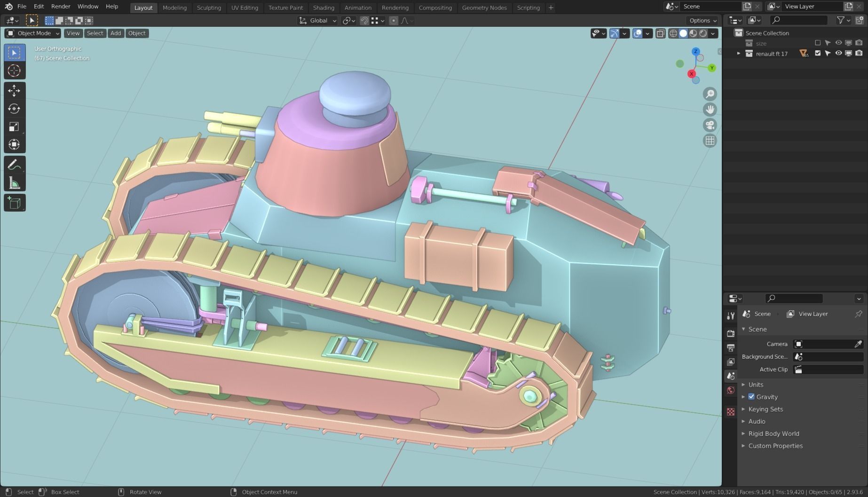This screenshot has height=497, width=868.
Task: Open the Render menu
Action: click(61, 7)
